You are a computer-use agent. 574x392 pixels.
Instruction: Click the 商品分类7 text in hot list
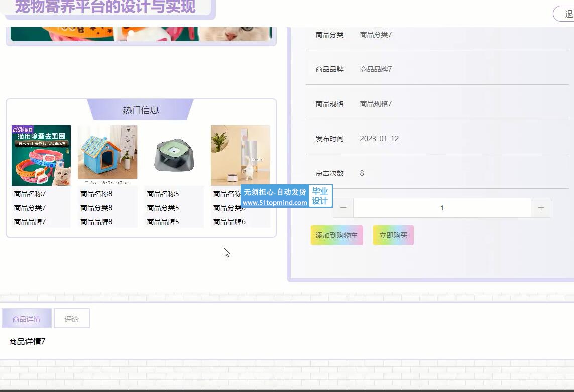30,207
